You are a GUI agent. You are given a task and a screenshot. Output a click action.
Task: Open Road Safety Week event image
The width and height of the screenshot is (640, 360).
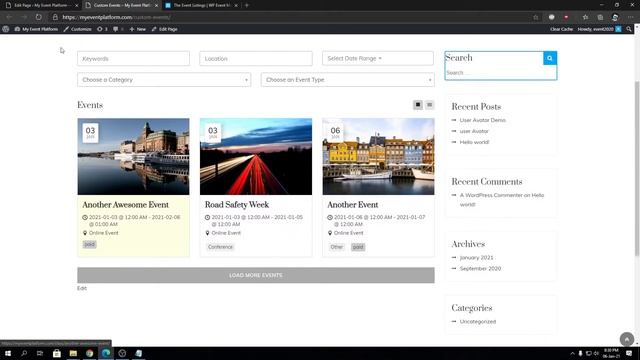point(256,156)
